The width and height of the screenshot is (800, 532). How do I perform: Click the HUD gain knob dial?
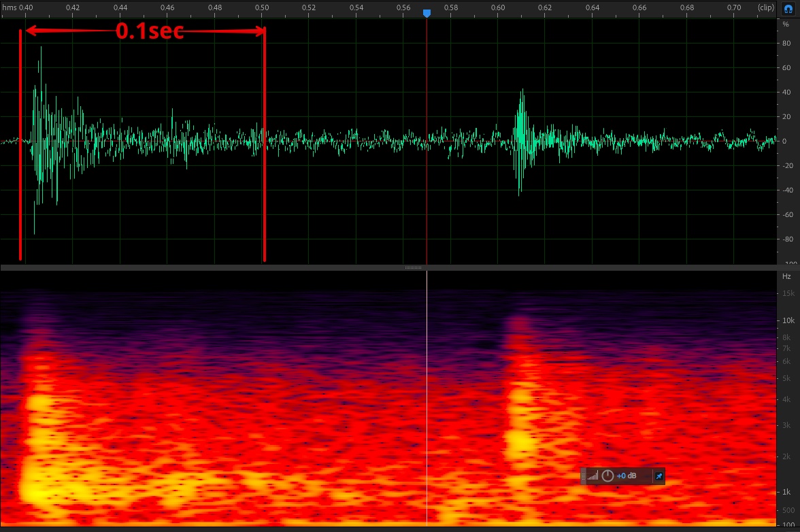607,476
